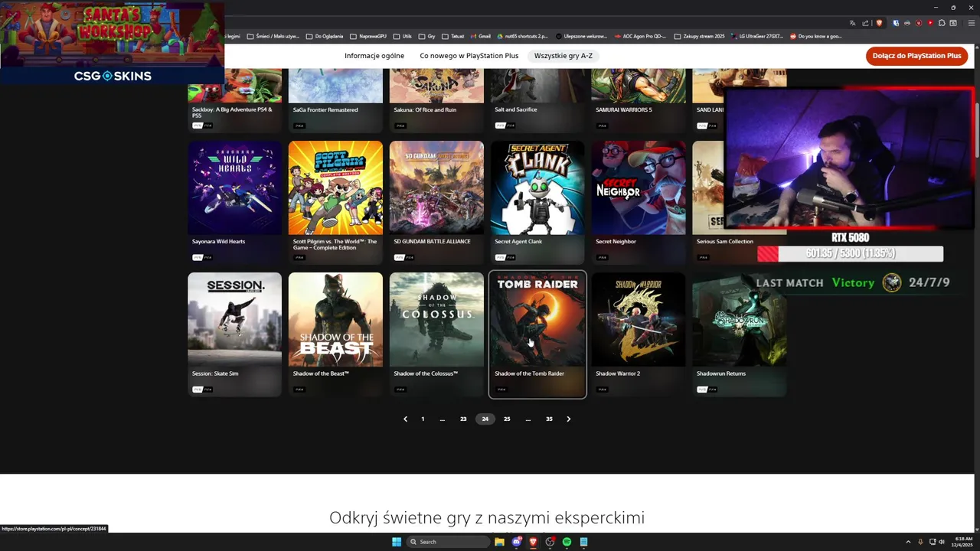980x551 pixels.
Task: Open Shadow of the Beast game tile
Action: (x=335, y=334)
